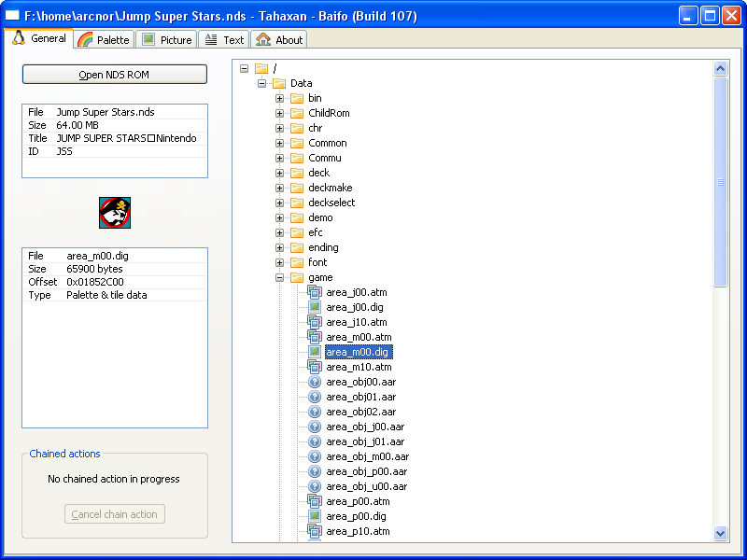Screen dimensions: 747x560
Task: Click the question mark icon of area_obj_j01.aar
Action: coord(315,441)
